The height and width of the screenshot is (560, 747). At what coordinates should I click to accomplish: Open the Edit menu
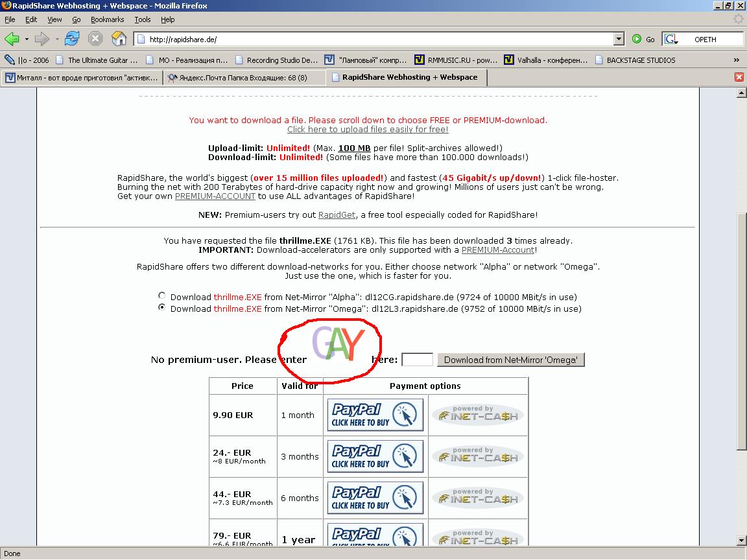tap(31, 19)
